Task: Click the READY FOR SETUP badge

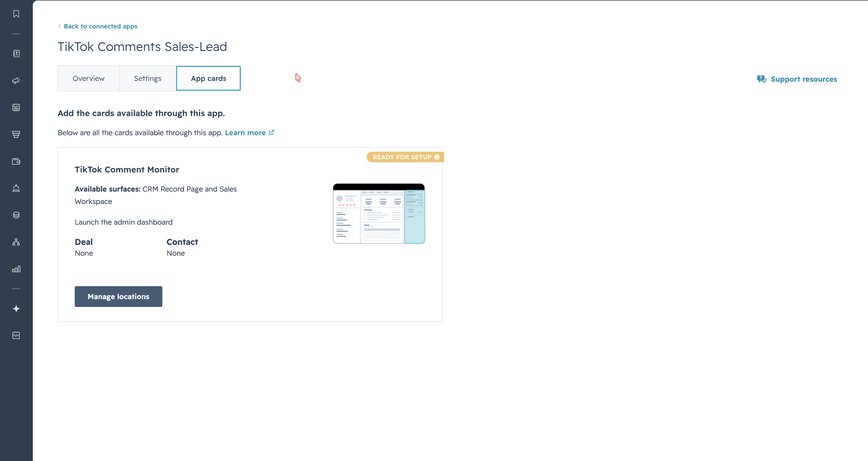Action: click(405, 157)
